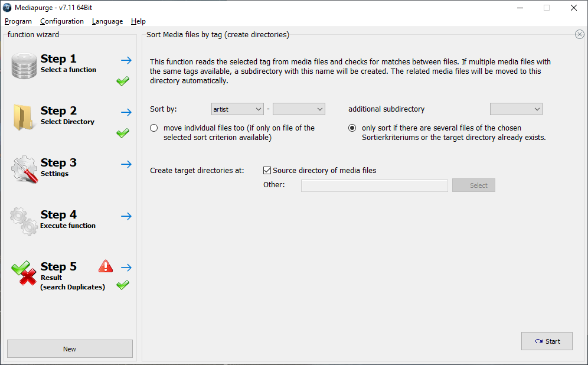Image resolution: width=588 pixels, height=365 pixels.
Task: Uncheck Source directory of media files
Action: tap(267, 170)
